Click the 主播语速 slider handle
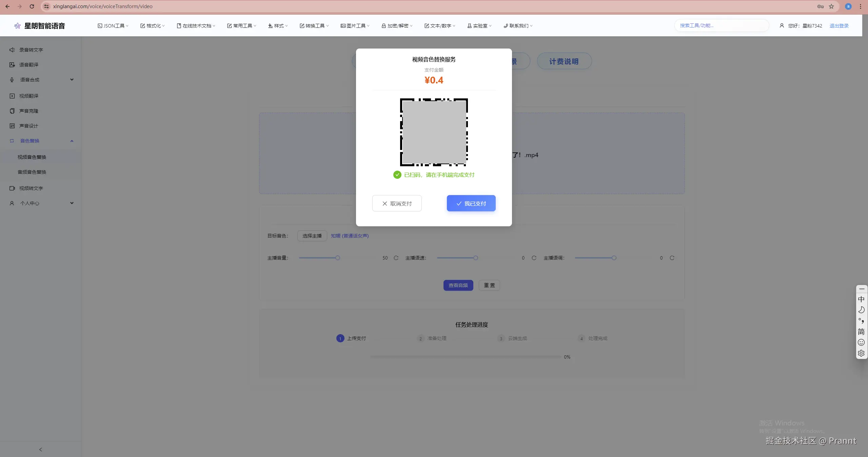Screen dimensions: 868x457 point(476,258)
